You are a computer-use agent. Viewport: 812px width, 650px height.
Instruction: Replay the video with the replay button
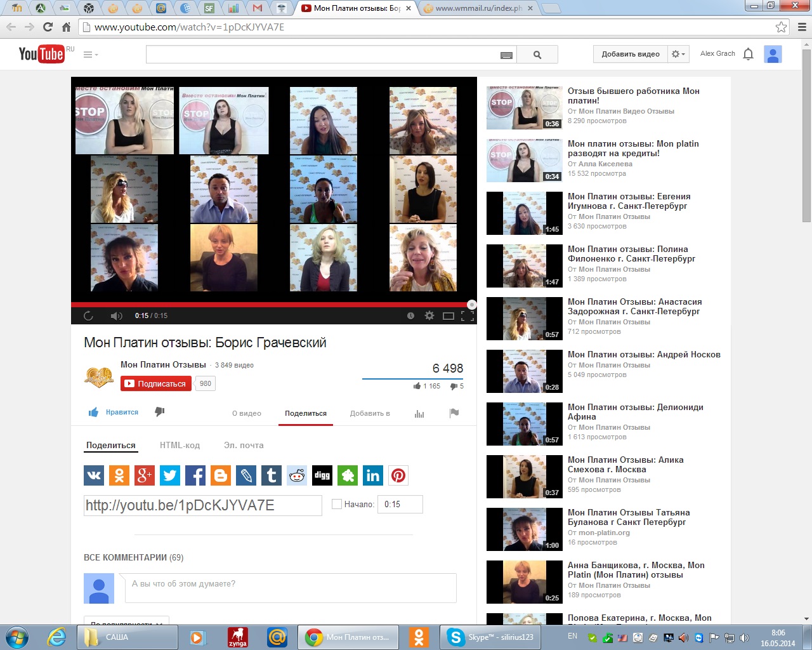88,315
